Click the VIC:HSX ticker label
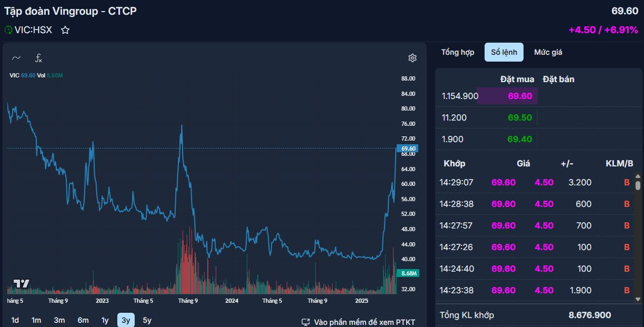 point(34,30)
